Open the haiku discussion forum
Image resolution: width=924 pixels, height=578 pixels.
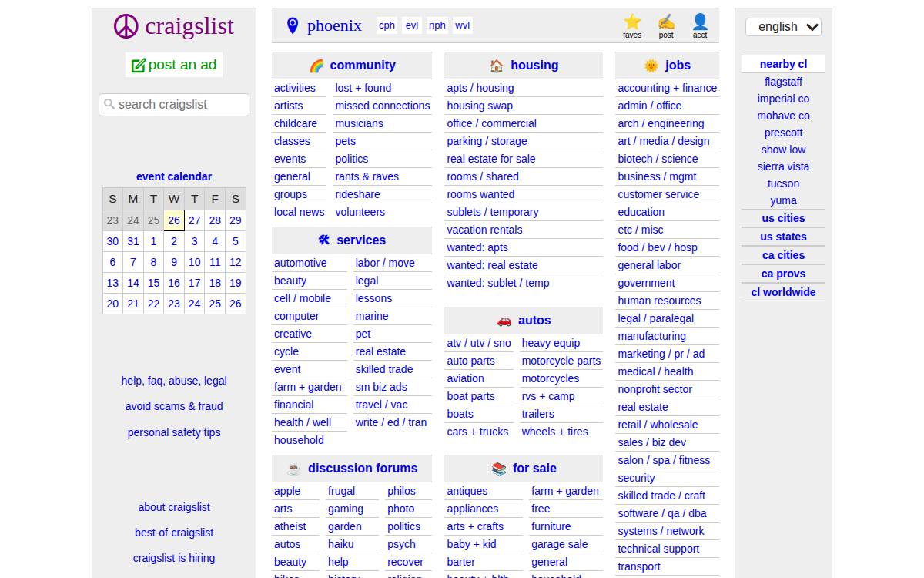point(341,544)
